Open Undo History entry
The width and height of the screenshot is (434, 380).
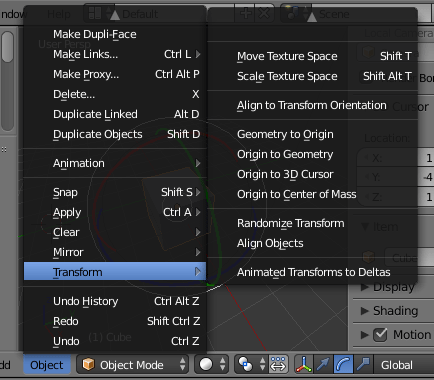pyautogui.click(x=115, y=301)
